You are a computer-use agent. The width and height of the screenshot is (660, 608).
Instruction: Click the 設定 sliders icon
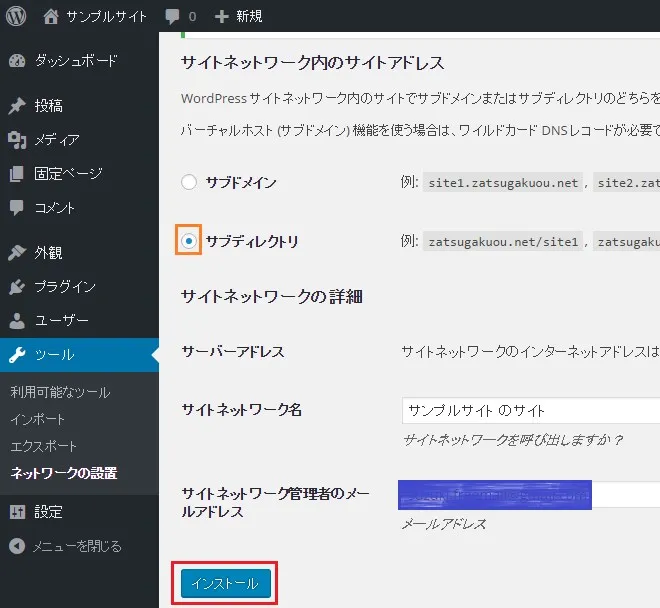17,512
